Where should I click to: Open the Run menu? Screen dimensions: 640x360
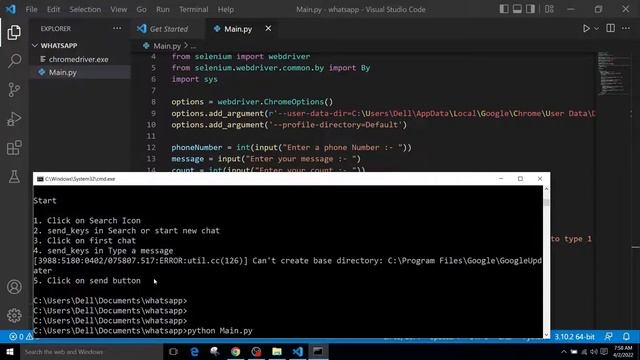point(162,9)
